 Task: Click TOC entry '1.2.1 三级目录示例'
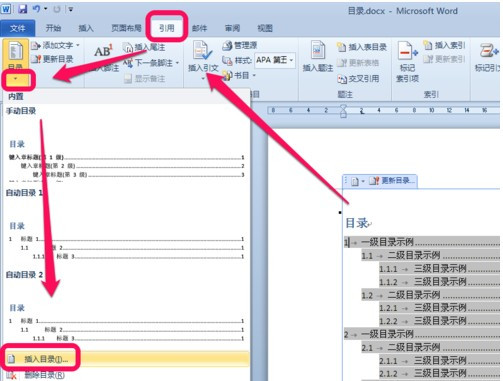pos(440,308)
